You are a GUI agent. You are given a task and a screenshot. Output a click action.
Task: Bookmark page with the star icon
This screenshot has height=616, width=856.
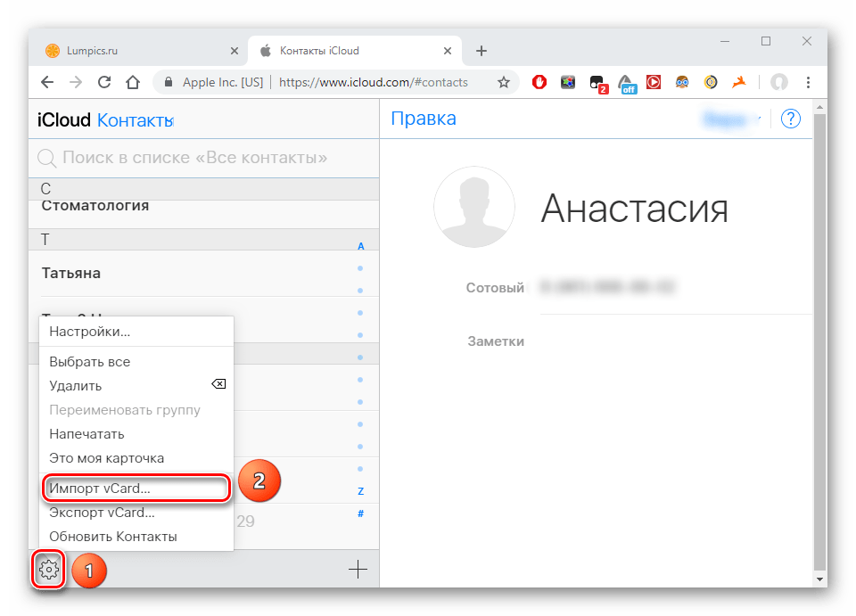[x=504, y=82]
